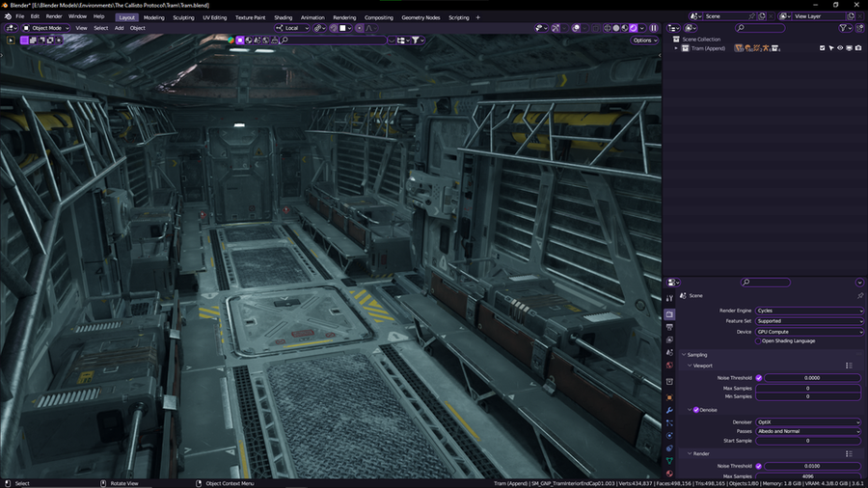Toggle Render Noise Threshold checkbox
Viewport: 868px width, 488px height.
759,467
